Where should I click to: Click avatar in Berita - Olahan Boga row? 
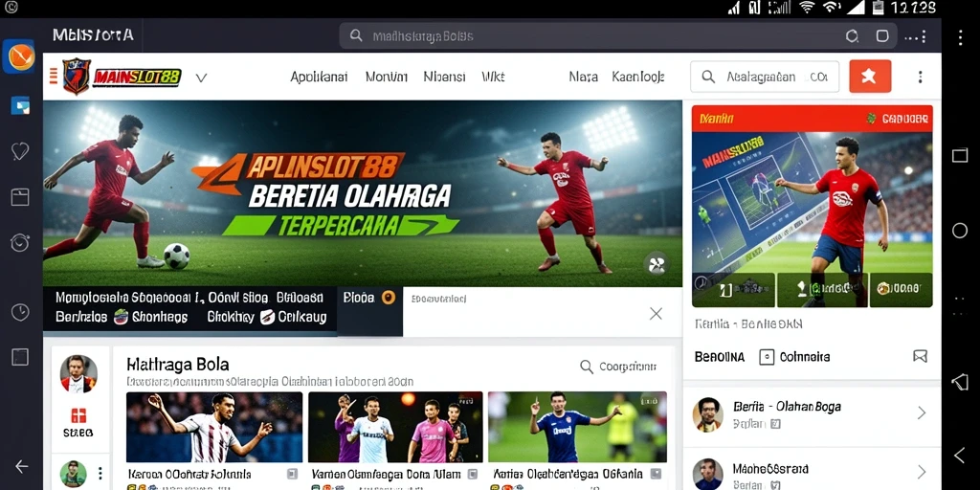pos(708,413)
